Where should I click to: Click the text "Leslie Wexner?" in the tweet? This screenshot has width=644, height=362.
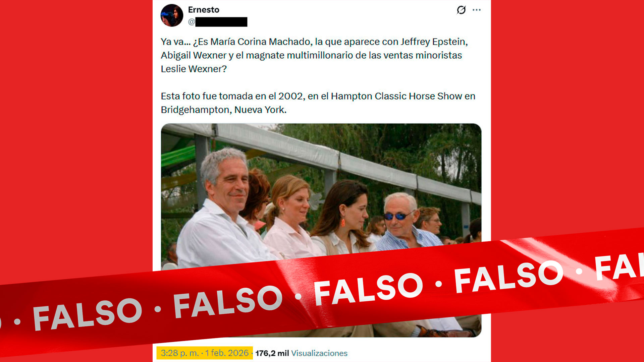click(x=194, y=69)
